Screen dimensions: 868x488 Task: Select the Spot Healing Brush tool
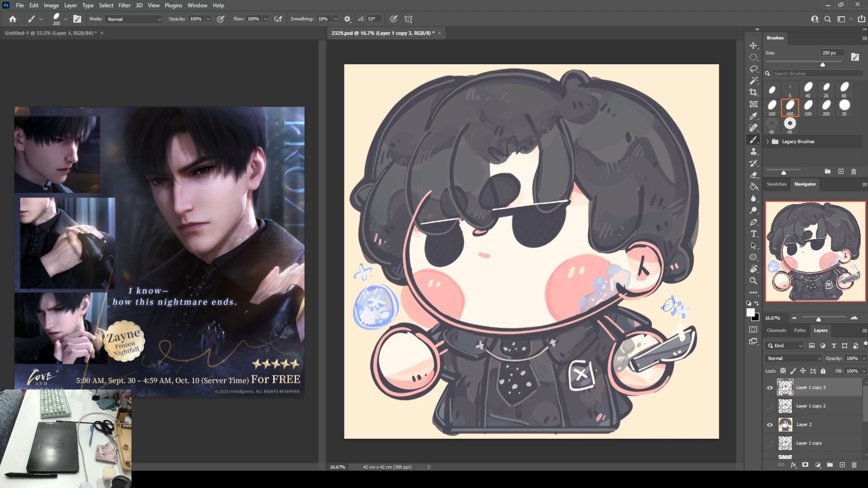[753, 128]
